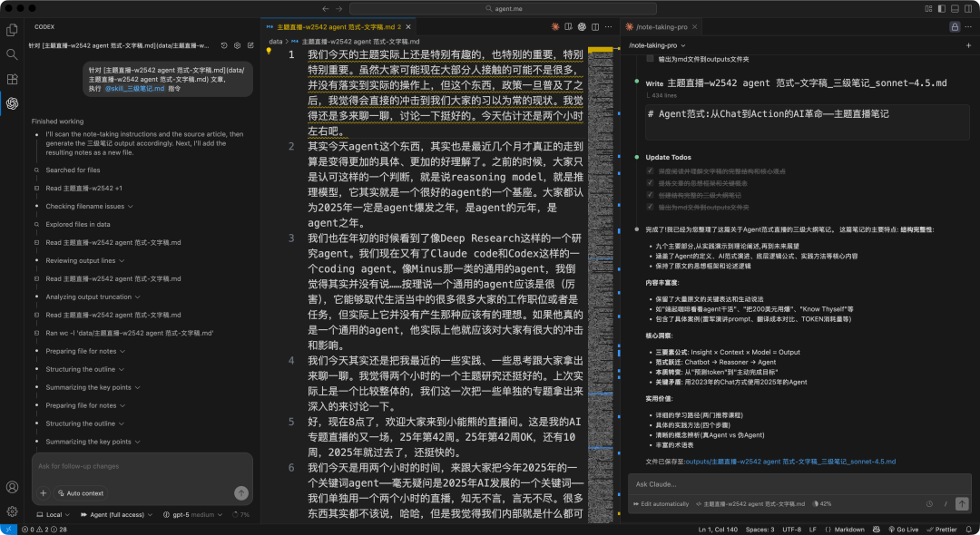This screenshot has width=980, height=535.
Task: Open Codex task history clock icon
Action: 224,45
